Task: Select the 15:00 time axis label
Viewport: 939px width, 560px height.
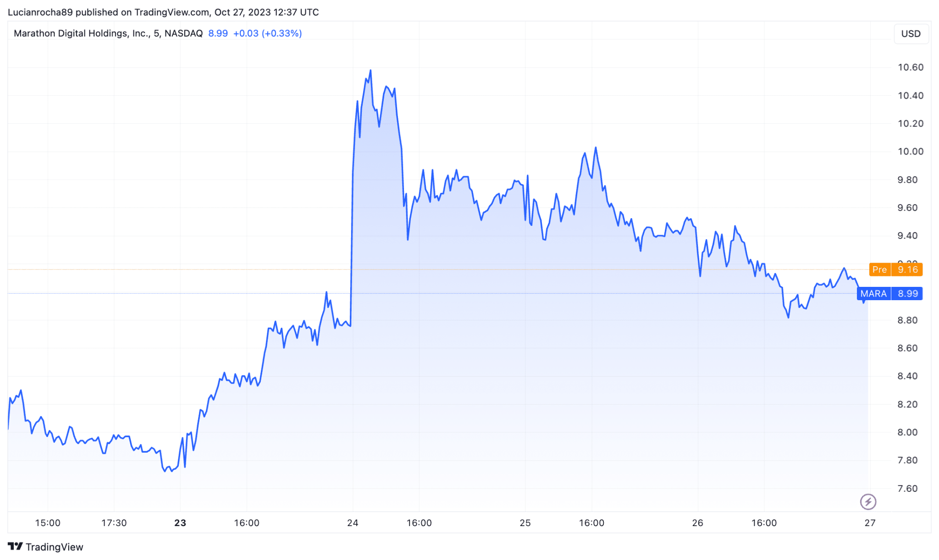Action: coord(48,523)
